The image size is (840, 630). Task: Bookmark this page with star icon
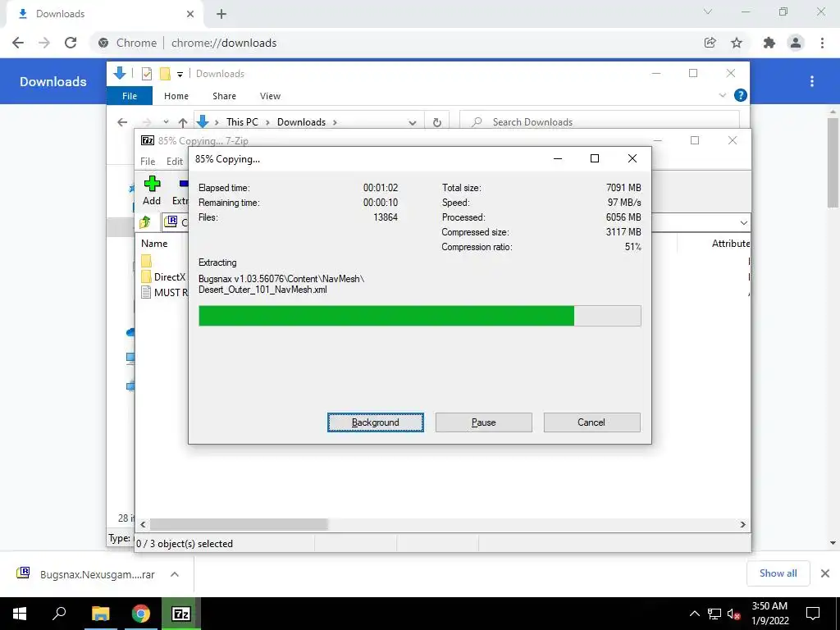tap(737, 43)
